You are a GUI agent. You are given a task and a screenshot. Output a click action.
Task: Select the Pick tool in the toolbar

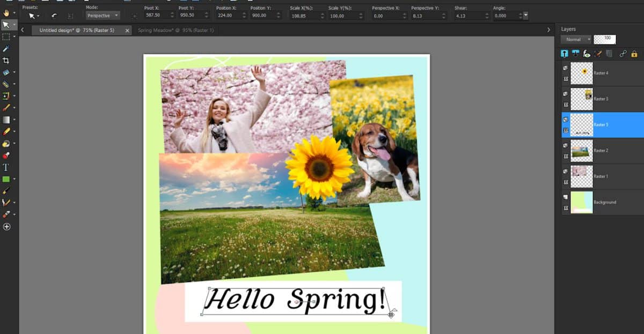[x=7, y=24]
